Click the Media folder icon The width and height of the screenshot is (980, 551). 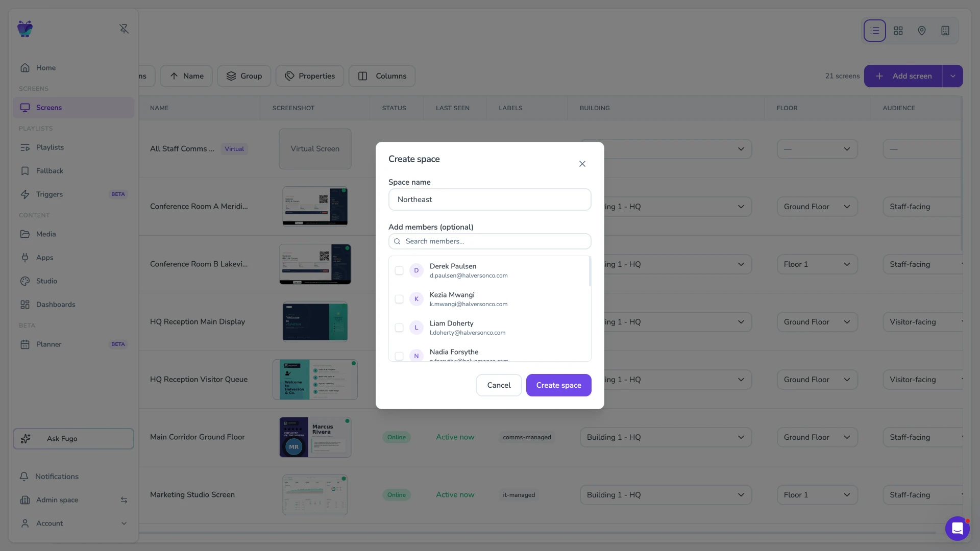[x=25, y=234]
